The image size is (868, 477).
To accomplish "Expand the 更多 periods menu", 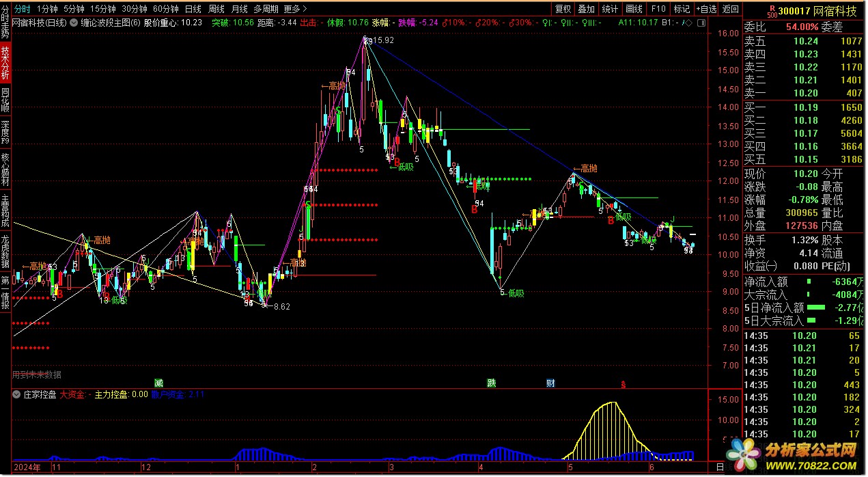I will [x=295, y=9].
